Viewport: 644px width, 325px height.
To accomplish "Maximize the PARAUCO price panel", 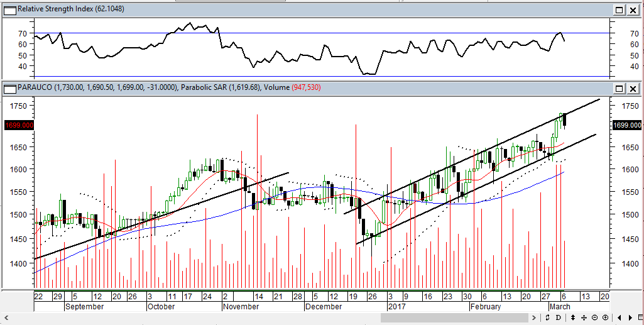I will tap(619, 88).
